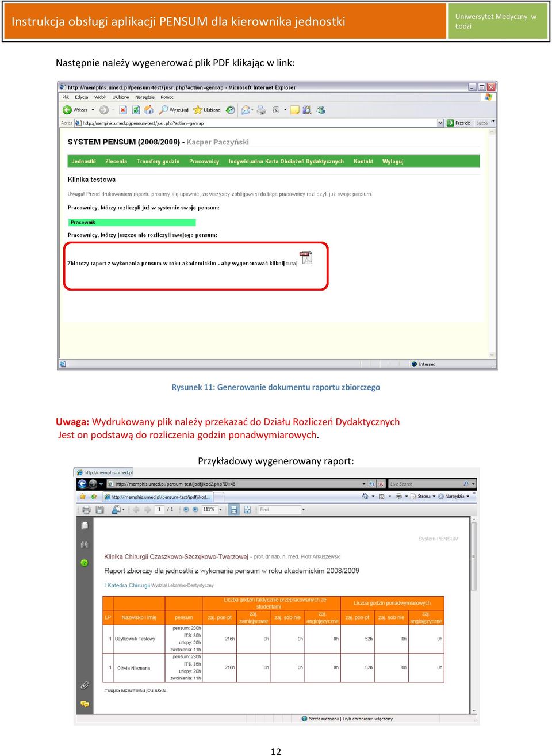Click the home icon in second browser command bar
The image size is (552, 756).
[365, 496]
